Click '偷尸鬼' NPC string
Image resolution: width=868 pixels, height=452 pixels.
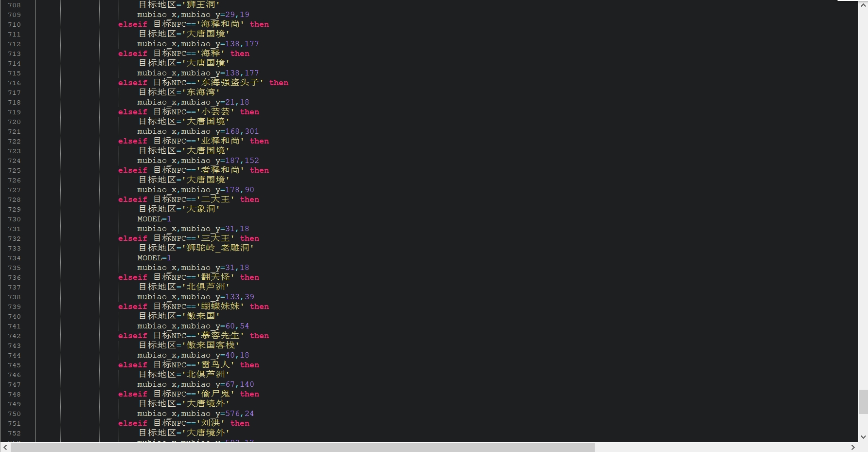click(x=215, y=394)
